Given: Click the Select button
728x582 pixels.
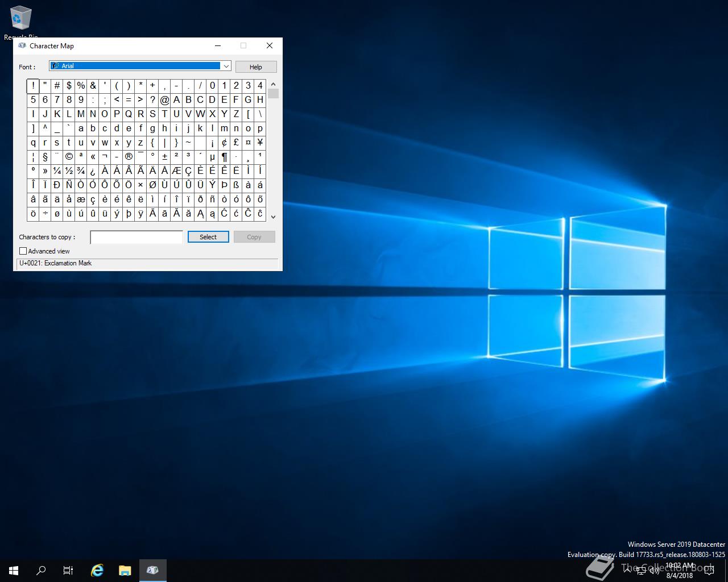Looking at the screenshot, I should (x=208, y=237).
